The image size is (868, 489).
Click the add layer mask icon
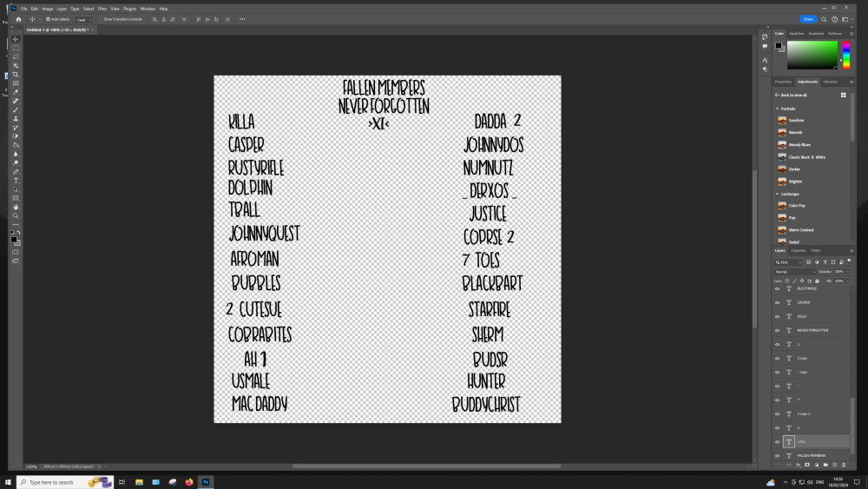point(807,466)
